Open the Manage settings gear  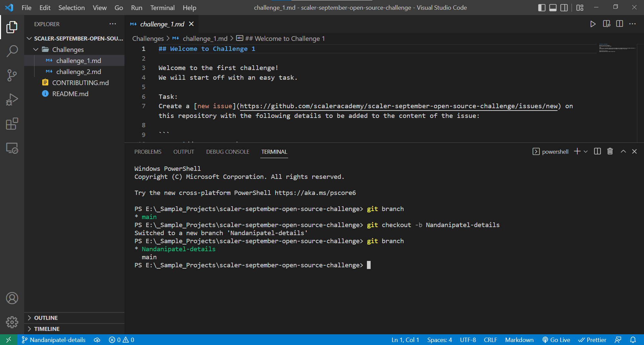(x=12, y=322)
